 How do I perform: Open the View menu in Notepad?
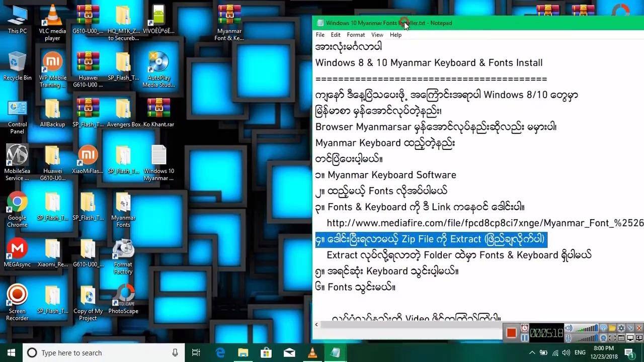tap(377, 35)
